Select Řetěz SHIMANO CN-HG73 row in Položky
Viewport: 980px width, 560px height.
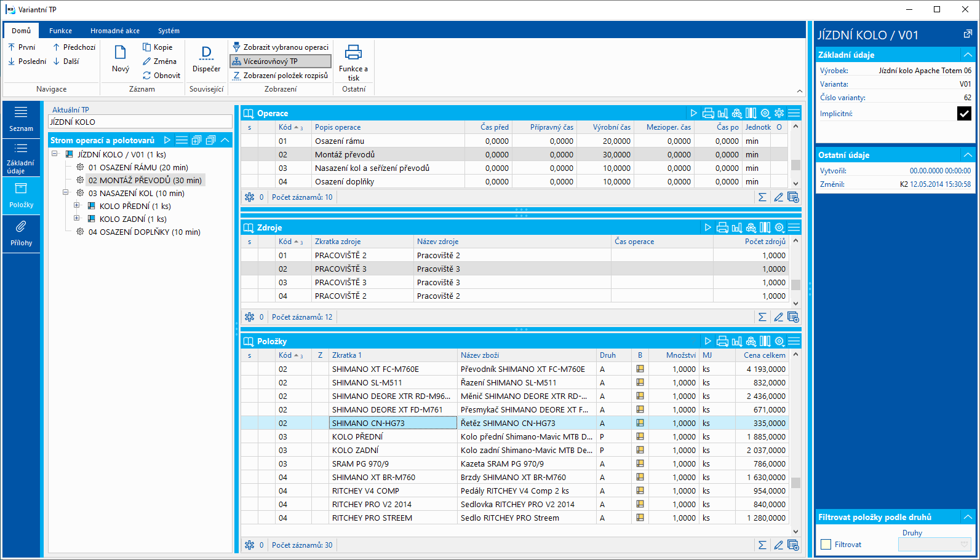click(514, 423)
